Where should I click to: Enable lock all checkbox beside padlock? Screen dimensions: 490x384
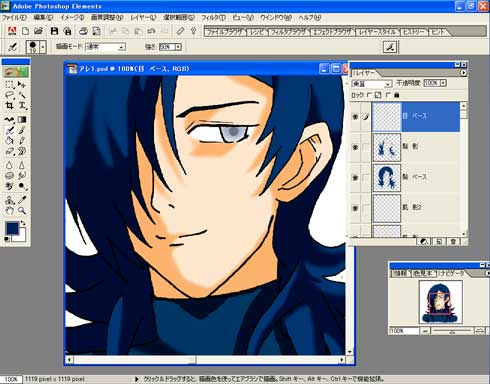click(388, 95)
